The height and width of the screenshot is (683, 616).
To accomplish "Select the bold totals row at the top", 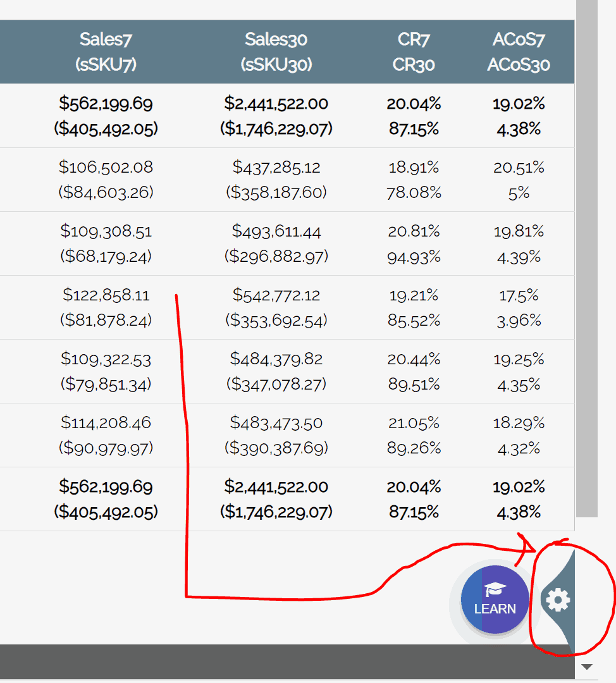I will [x=276, y=116].
